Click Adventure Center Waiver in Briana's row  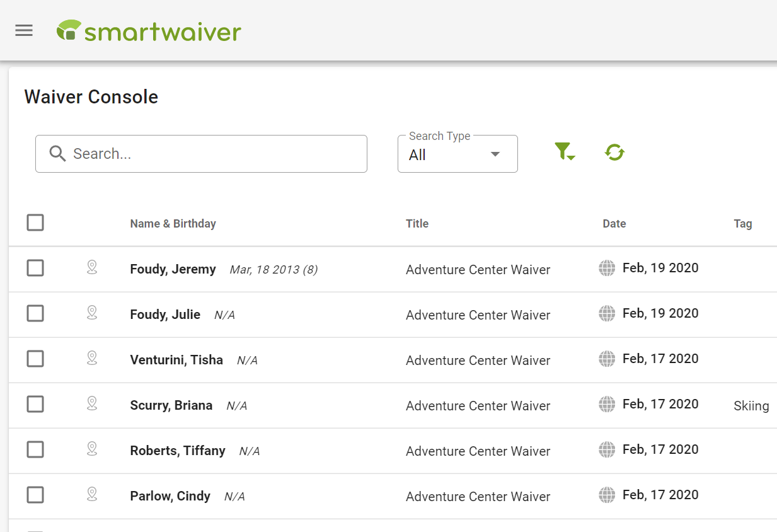click(478, 406)
